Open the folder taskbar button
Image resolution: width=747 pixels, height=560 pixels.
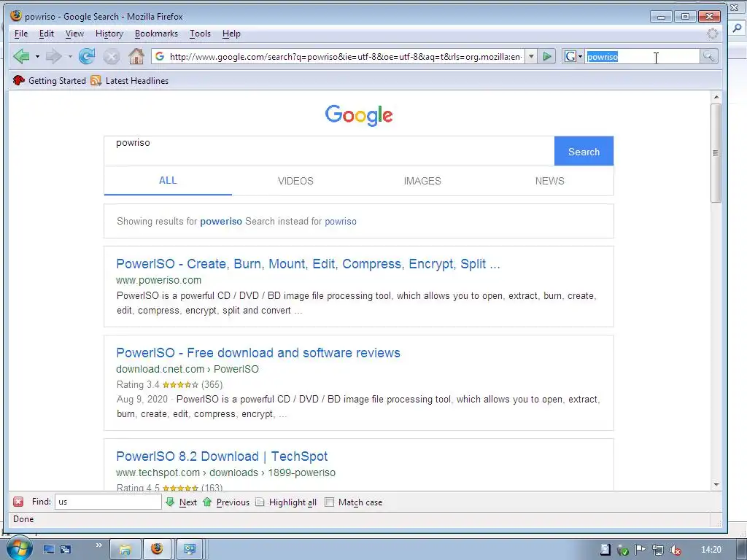[125, 550]
